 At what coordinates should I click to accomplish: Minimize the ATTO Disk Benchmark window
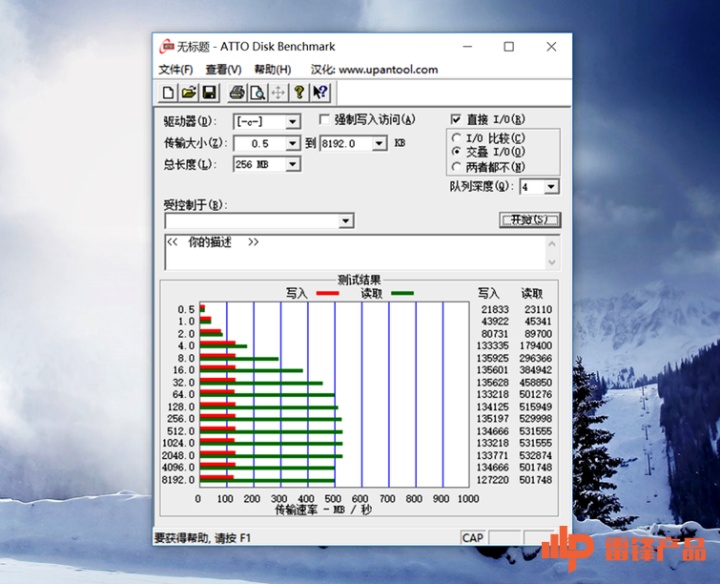point(467,47)
